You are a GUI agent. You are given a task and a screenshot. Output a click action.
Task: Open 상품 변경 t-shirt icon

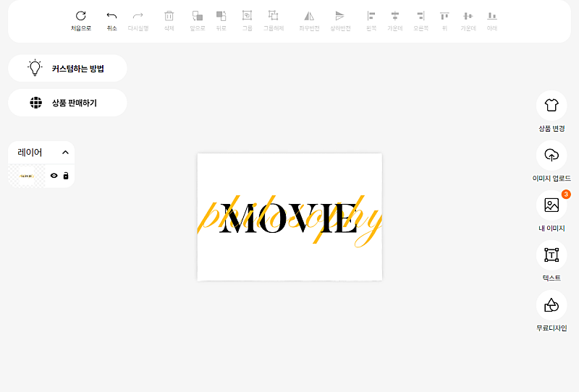tap(551, 106)
